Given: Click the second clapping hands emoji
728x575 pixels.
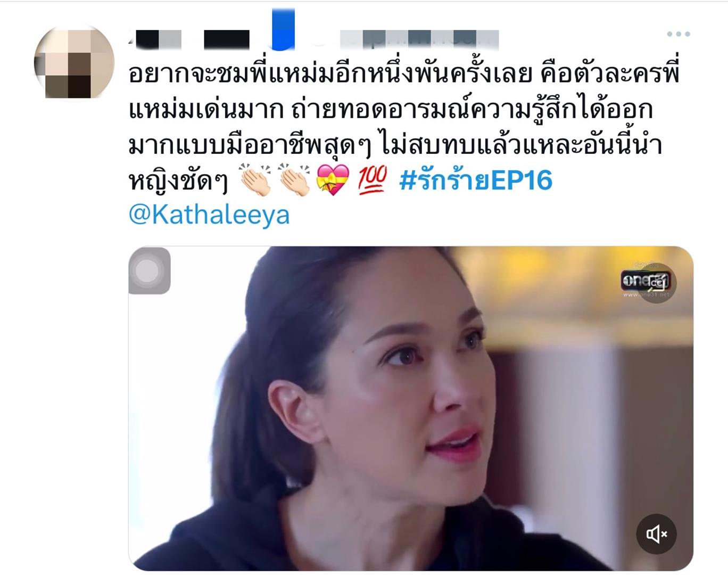Looking at the screenshot, I should [295, 180].
